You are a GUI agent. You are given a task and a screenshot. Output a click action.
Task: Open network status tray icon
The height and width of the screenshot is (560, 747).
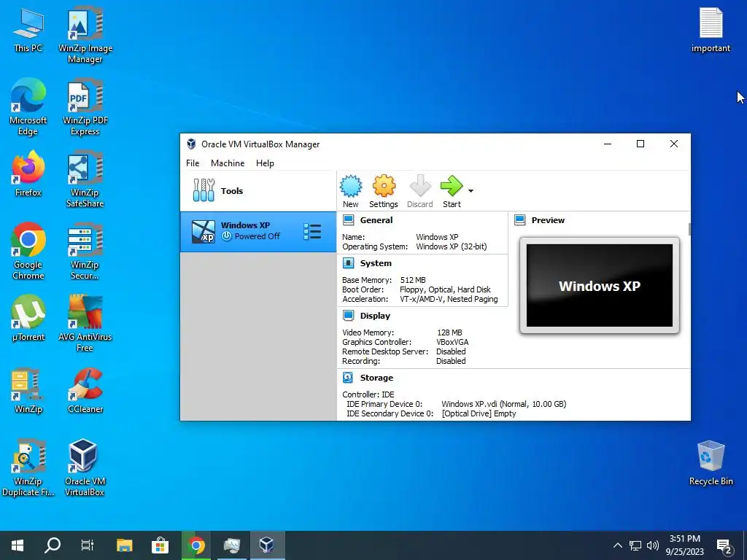coord(635,545)
